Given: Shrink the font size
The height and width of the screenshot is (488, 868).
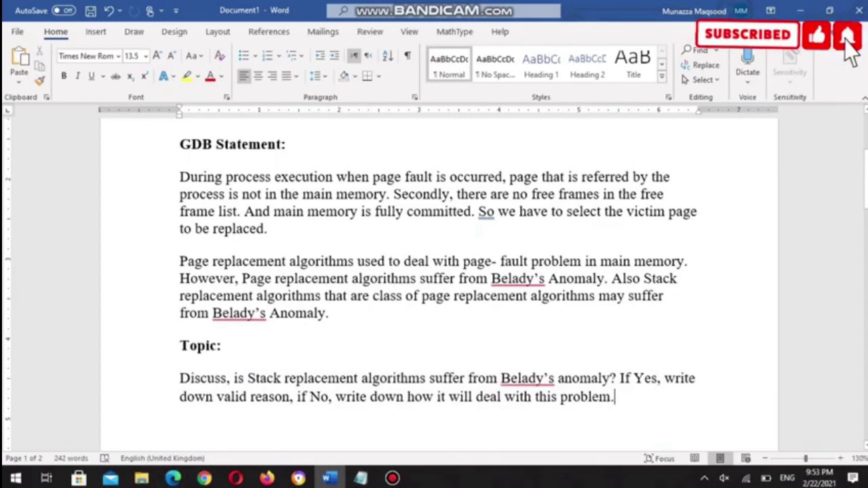Looking at the screenshot, I should [x=171, y=56].
